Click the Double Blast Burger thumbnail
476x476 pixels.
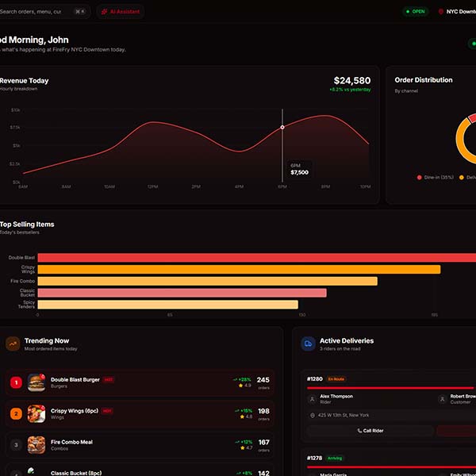pyautogui.click(x=36, y=382)
